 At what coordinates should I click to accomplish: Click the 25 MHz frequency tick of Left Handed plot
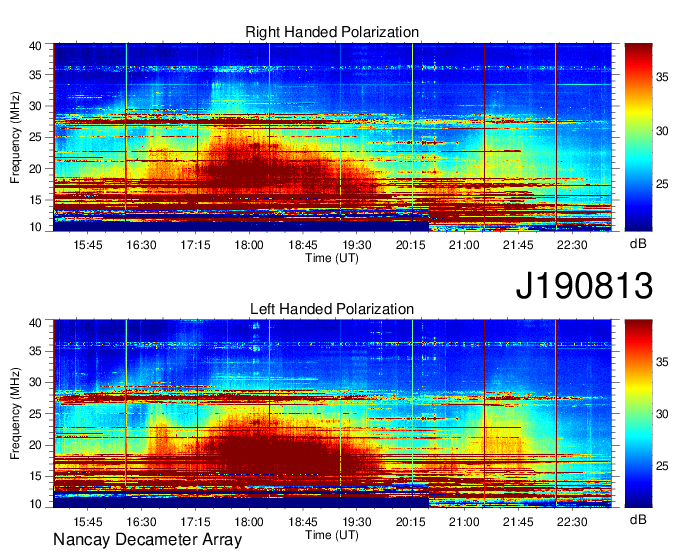(35, 414)
